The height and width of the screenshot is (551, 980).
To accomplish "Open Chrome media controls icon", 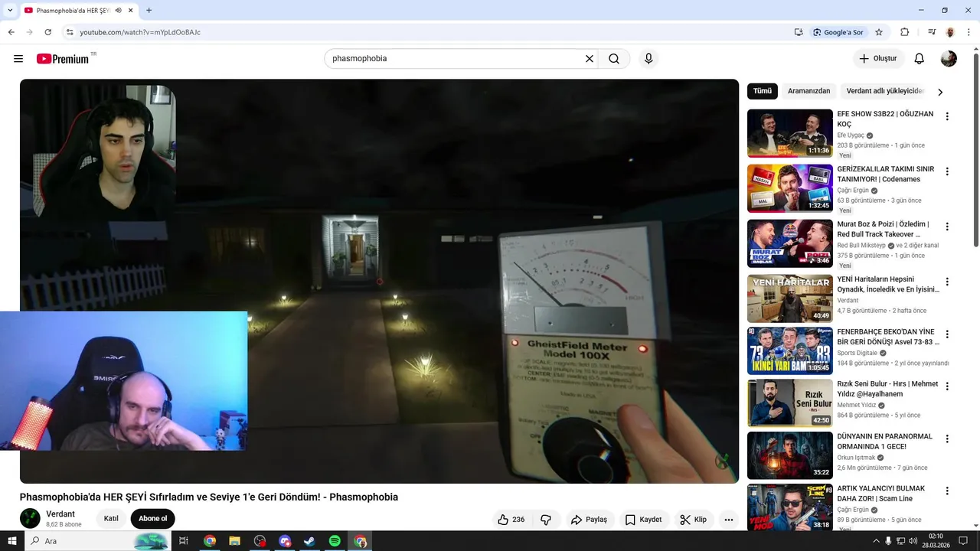I will (932, 32).
